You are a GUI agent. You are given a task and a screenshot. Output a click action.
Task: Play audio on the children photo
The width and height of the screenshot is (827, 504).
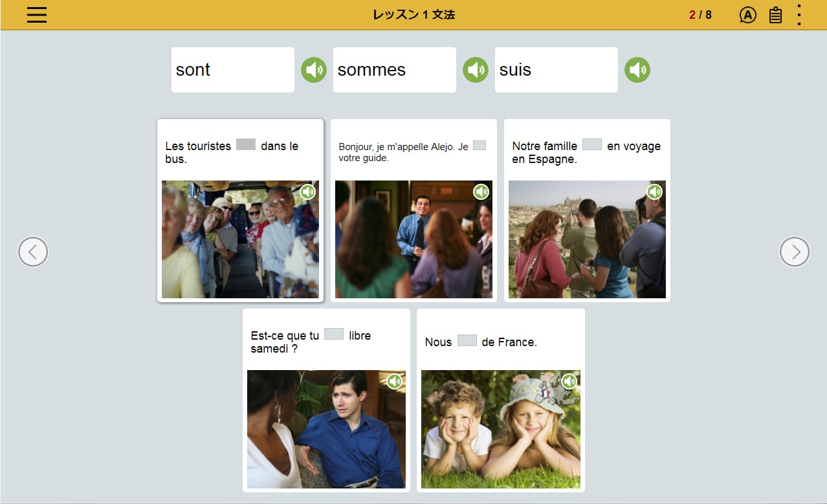point(569,382)
